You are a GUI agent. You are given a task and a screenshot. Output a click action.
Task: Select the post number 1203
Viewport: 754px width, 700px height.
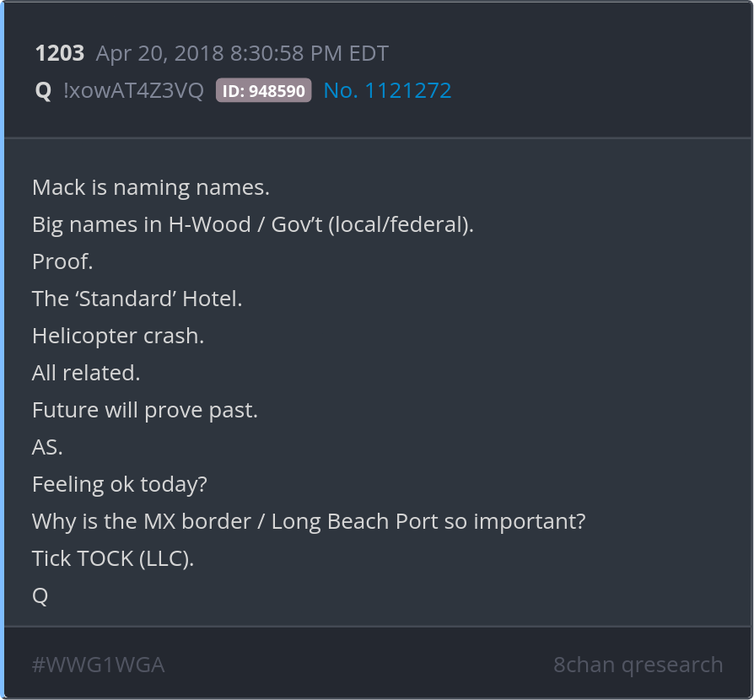click(x=60, y=53)
